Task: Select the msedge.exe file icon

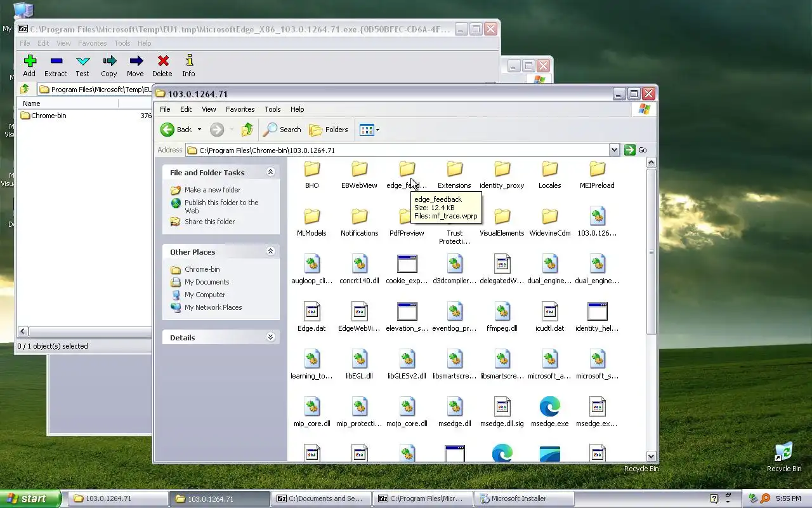Action: click(x=549, y=406)
